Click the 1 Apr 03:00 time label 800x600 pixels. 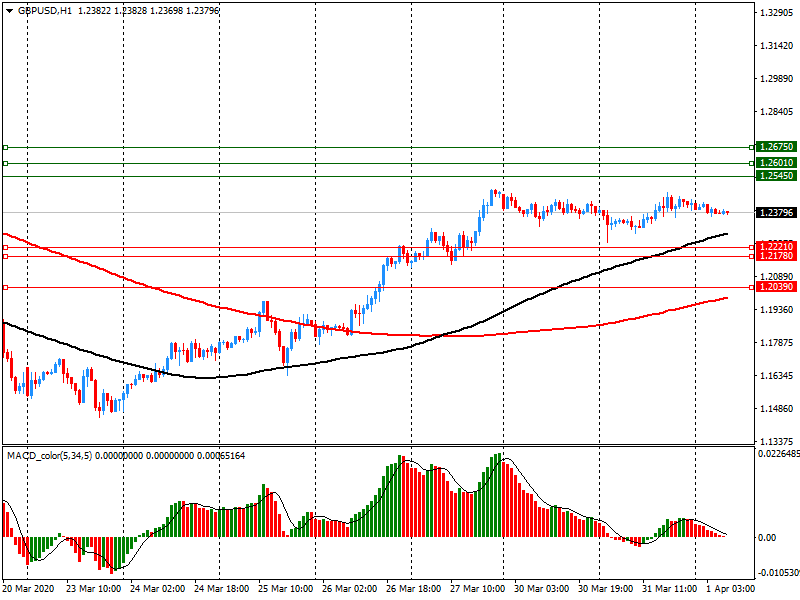pos(731,589)
